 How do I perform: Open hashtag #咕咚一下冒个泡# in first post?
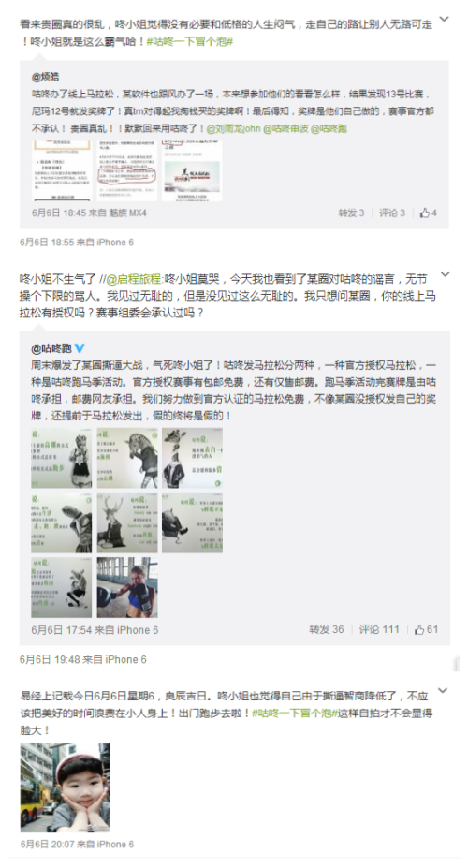pyautogui.click(x=190, y=41)
